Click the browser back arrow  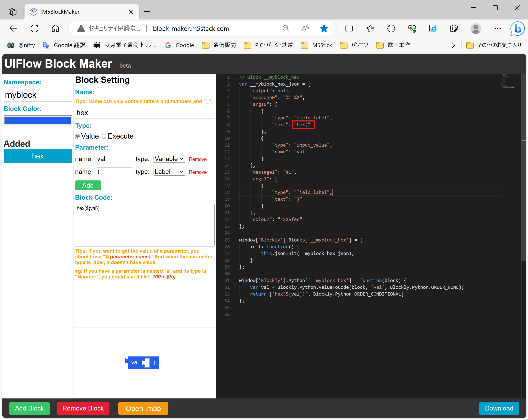coord(14,29)
